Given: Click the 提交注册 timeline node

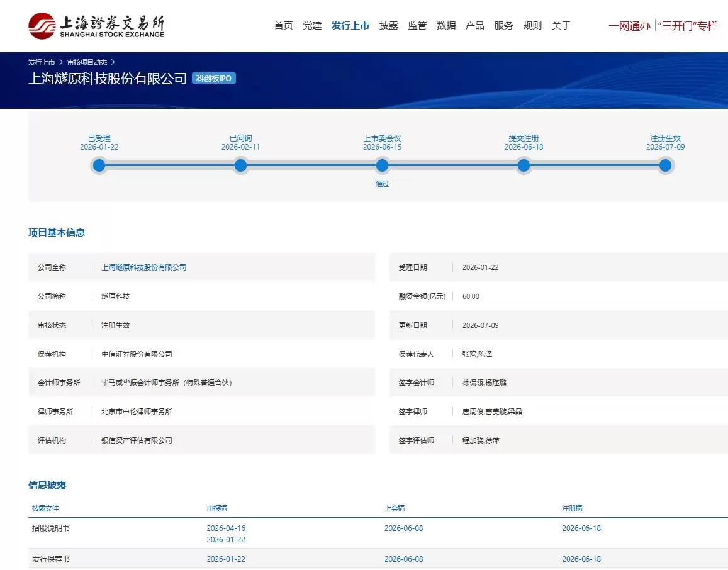Looking at the screenshot, I should pos(524,165).
